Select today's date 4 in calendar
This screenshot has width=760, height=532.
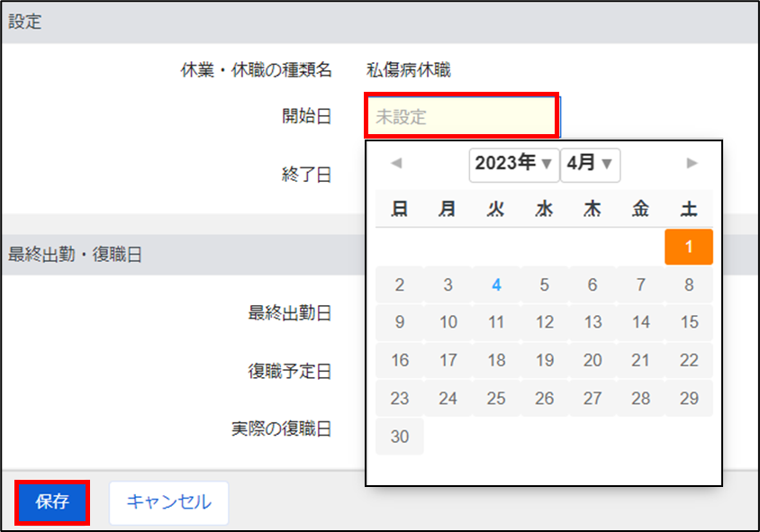[496, 285]
